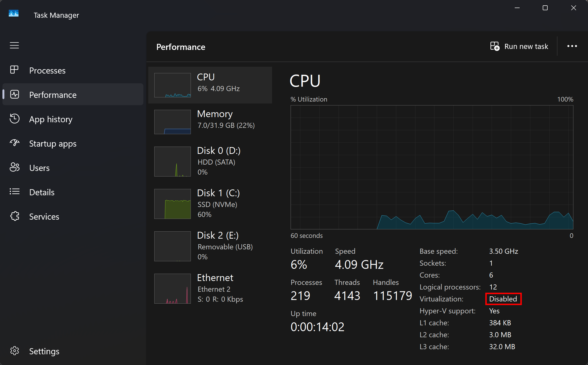Select the Disk 0 (D:) graph thumbnail
The width and height of the screenshot is (588, 365).
(x=173, y=161)
